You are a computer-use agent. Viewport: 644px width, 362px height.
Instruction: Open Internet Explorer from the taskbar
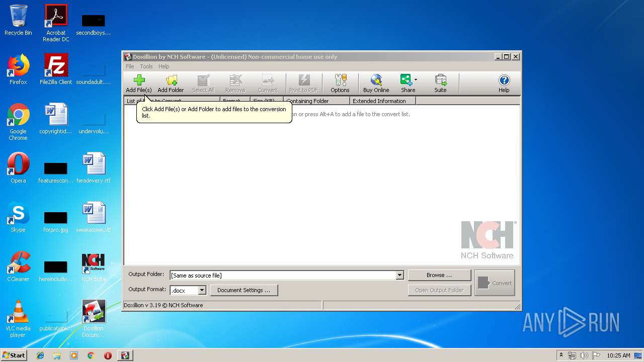[40, 355]
